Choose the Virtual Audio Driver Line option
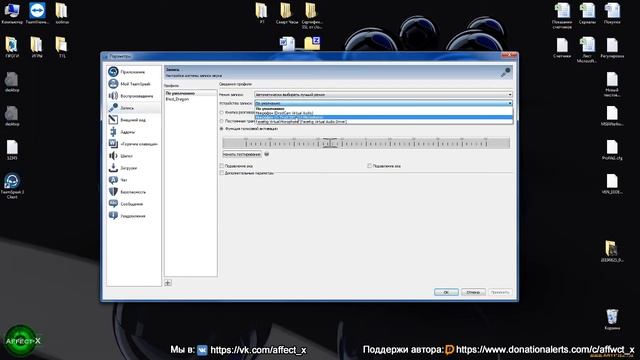 click(383, 122)
